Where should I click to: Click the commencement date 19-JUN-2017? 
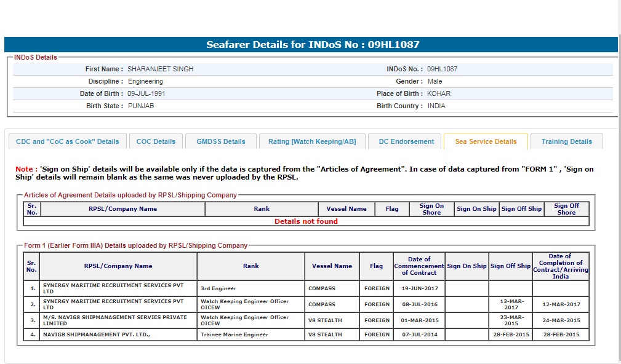pyautogui.click(x=419, y=288)
